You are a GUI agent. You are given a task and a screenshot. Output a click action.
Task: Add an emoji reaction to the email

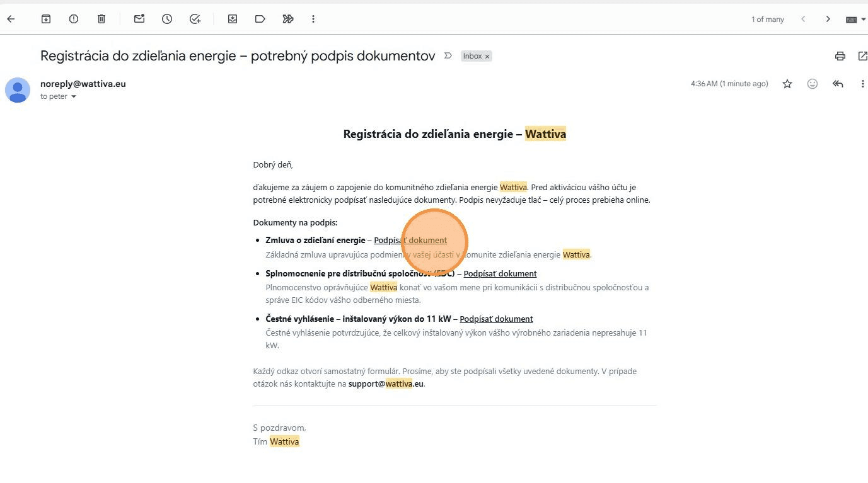click(813, 84)
